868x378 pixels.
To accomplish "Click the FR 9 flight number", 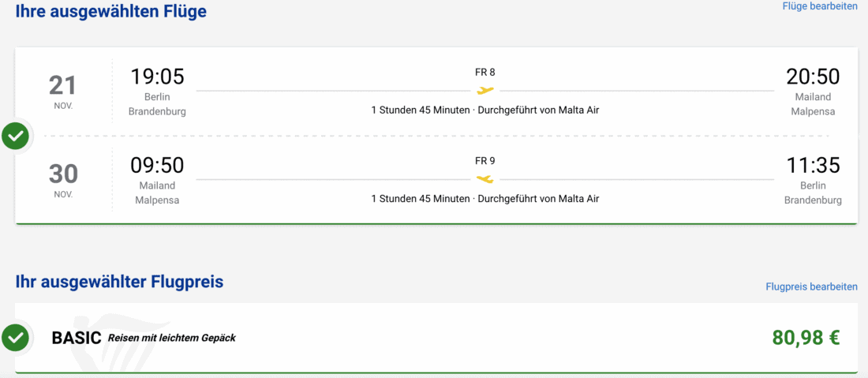I will [485, 161].
